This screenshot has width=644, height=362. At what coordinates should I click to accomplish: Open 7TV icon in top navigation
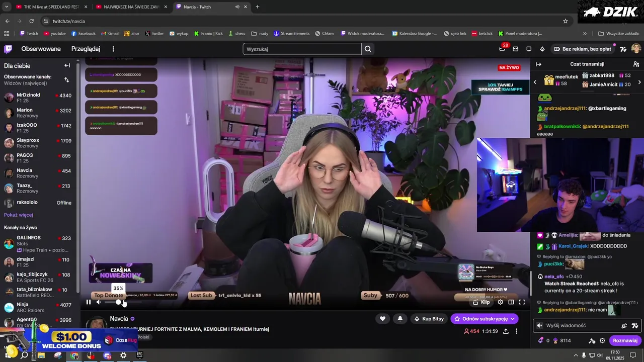623,49
